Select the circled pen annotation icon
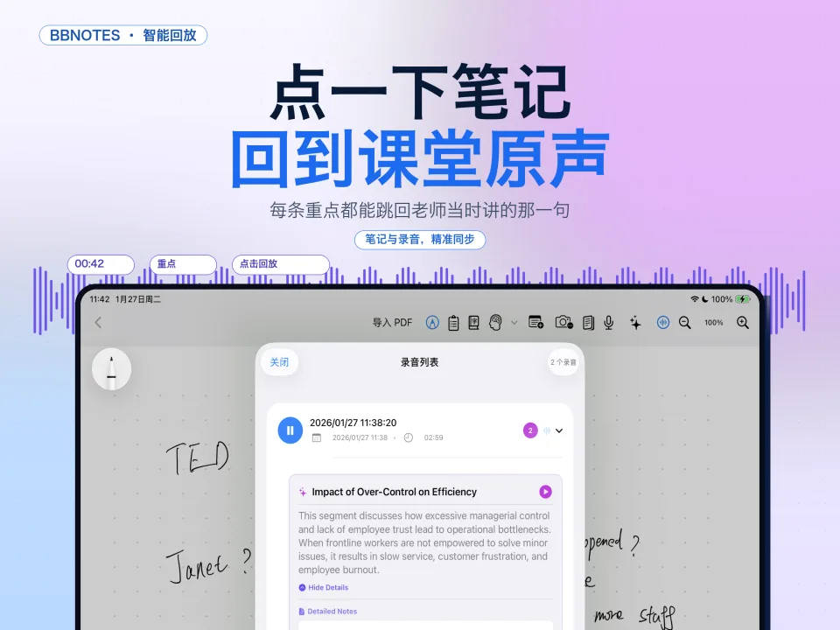This screenshot has width=840, height=630. 432,323
